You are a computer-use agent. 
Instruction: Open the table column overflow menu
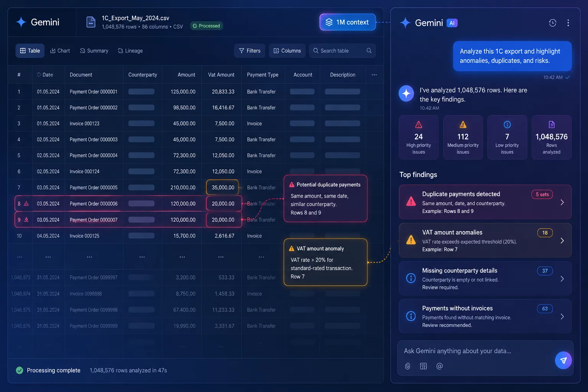point(374,75)
